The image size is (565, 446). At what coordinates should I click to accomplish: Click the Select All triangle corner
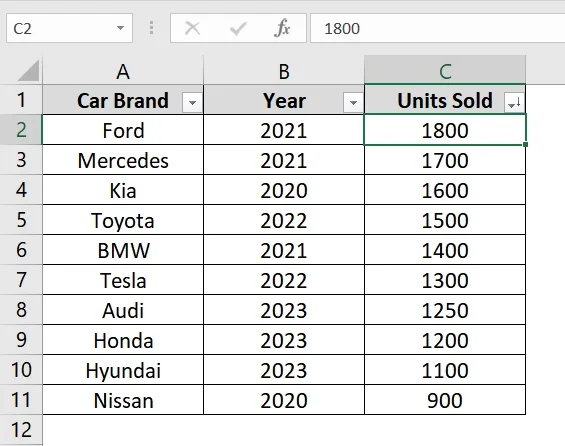point(28,71)
